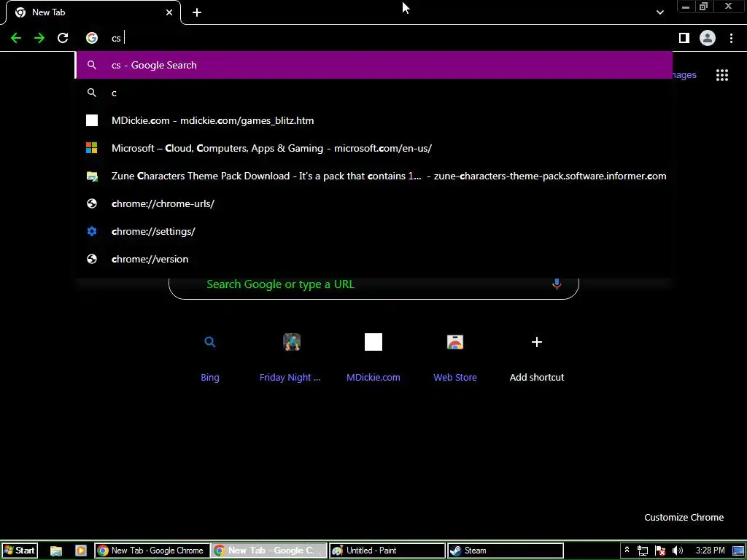The height and width of the screenshot is (560, 747).
Task: Select Microsoft Cloud, Computers suggestion
Action: (x=374, y=148)
